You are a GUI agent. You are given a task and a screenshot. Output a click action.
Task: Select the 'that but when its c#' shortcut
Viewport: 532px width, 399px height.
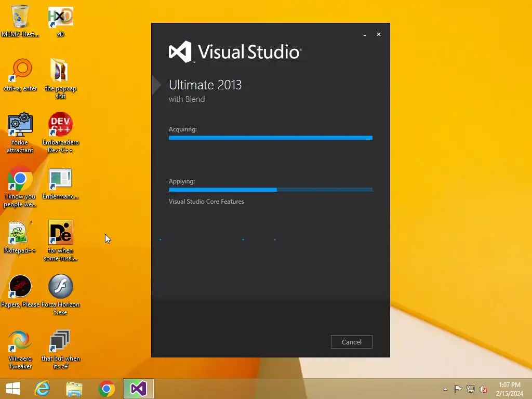60,349
